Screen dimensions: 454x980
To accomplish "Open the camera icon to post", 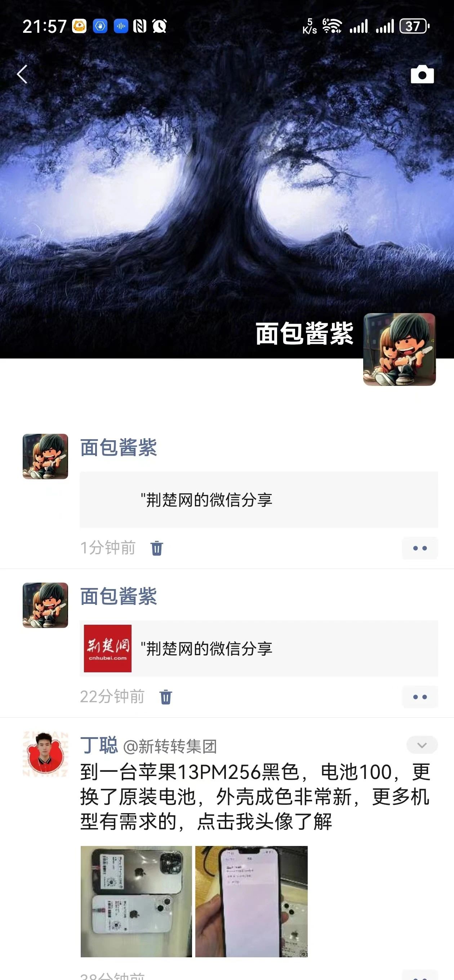I will coord(422,74).
